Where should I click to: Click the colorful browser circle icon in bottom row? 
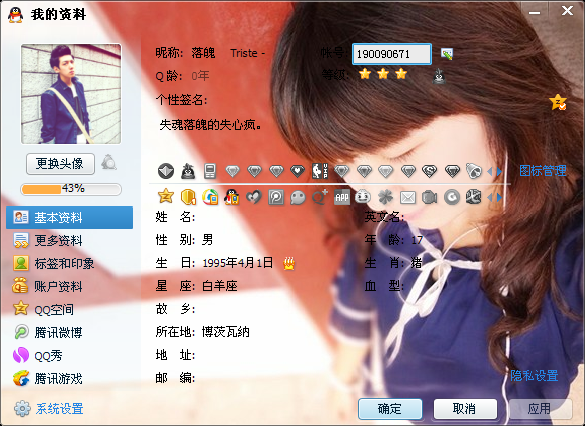coord(210,197)
